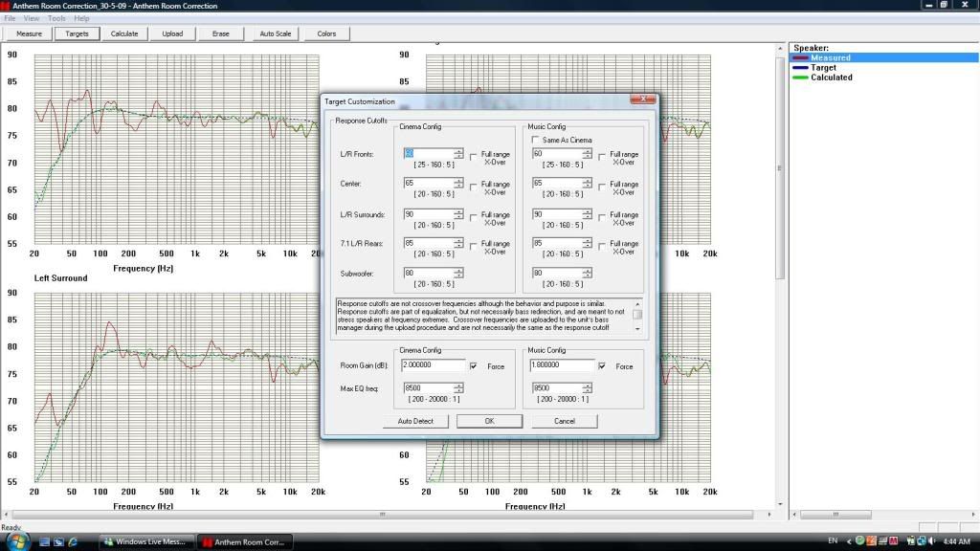Enable Same As Cinema checkbox
This screenshot has width=980, height=551.
click(536, 140)
